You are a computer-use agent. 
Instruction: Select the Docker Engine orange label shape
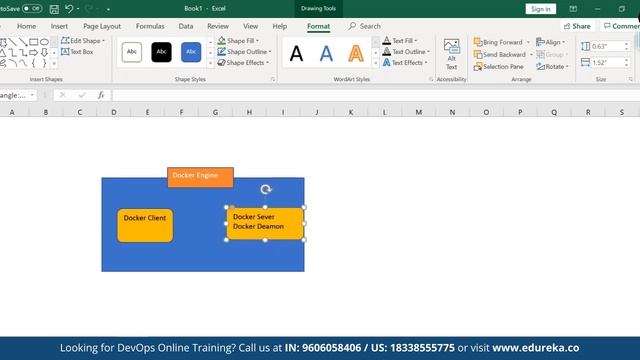pyautogui.click(x=200, y=178)
